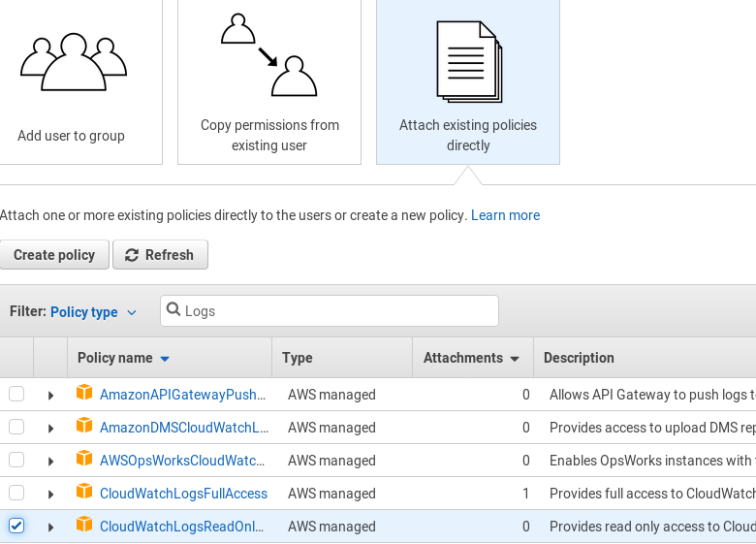Viewport: 756px width, 544px height.
Task: Select the CloudWatchLogsFullAccess checkbox
Action: tap(16, 493)
